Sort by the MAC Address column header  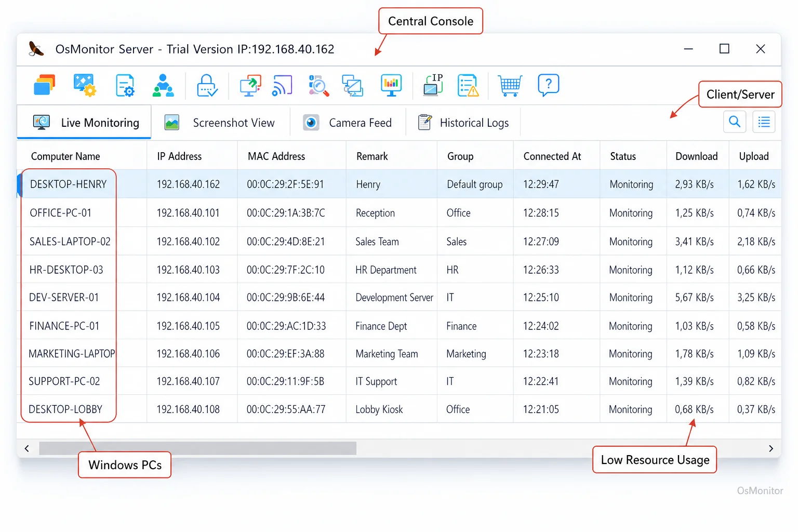click(x=276, y=156)
